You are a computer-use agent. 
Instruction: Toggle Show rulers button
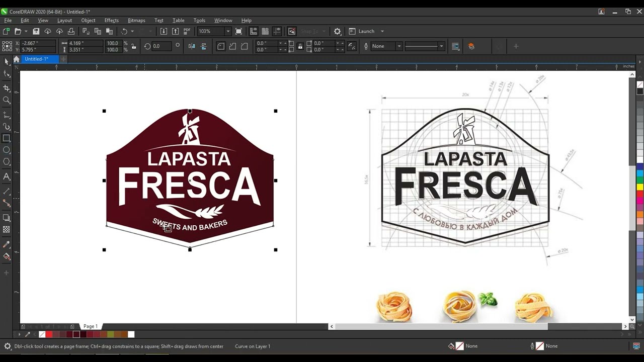pyautogui.click(x=254, y=31)
